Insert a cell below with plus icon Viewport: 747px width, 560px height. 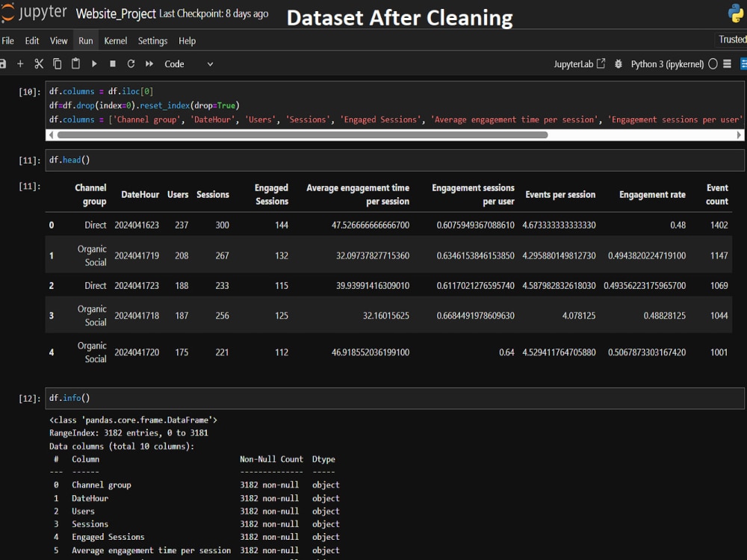point(20,63)
